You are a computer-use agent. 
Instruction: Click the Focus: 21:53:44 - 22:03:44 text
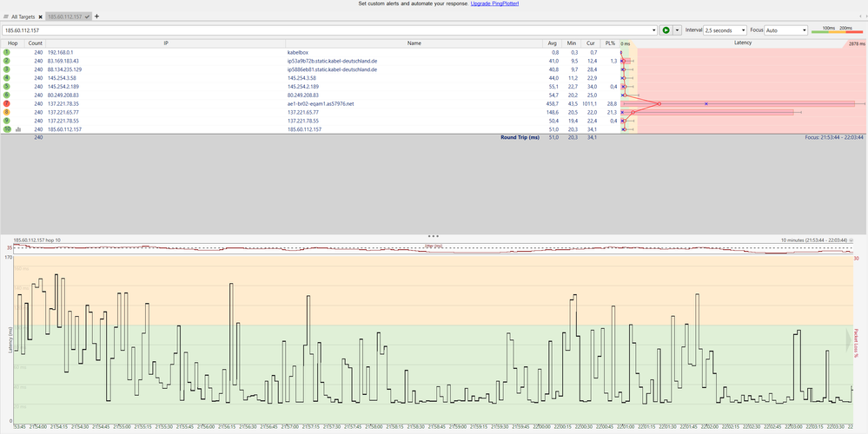(x=834, y=138)
